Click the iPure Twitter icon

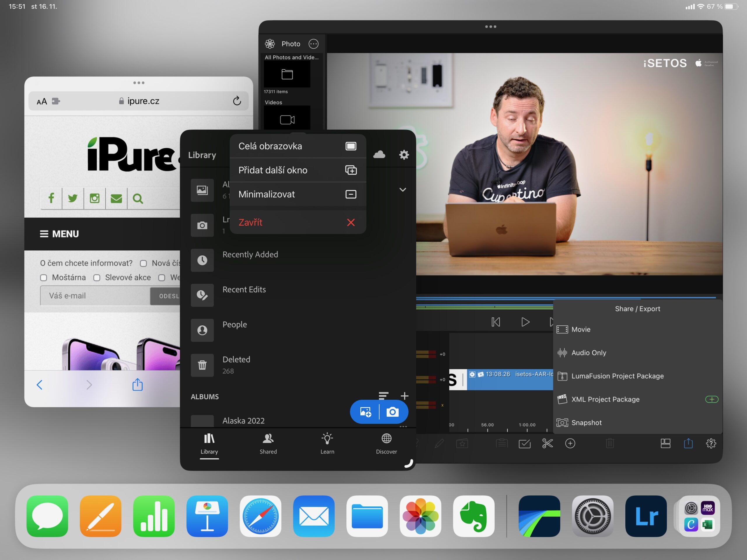73,198
